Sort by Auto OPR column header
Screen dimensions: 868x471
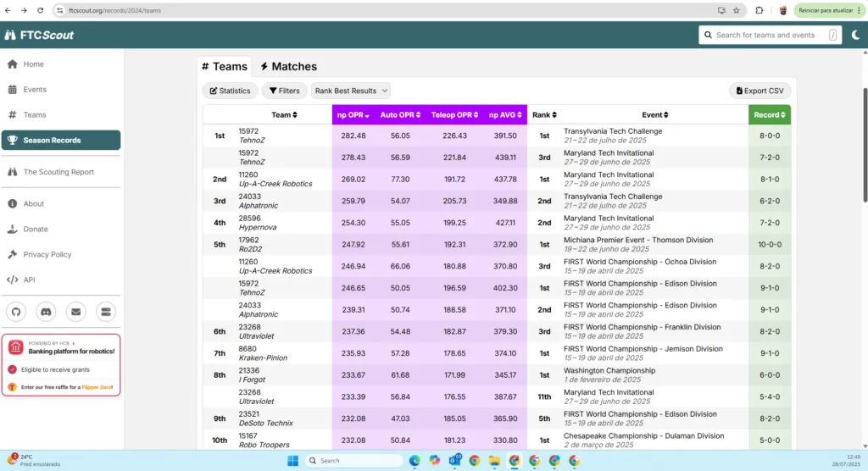pyautogui.click(x=400, y=114)
